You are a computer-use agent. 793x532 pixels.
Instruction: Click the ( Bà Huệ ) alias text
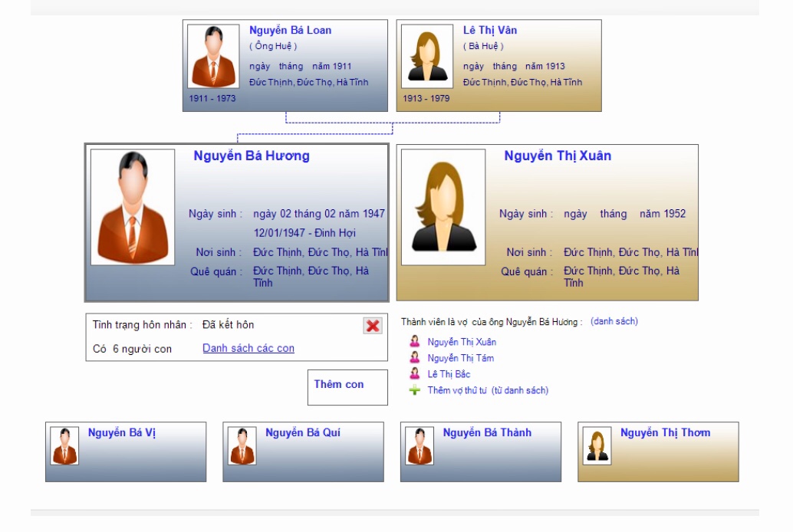pos(483,46)
